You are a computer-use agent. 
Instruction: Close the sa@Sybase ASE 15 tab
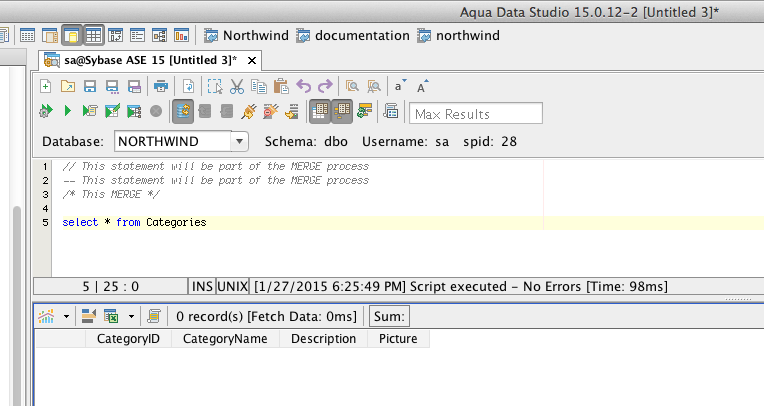(x=252, y=60)
